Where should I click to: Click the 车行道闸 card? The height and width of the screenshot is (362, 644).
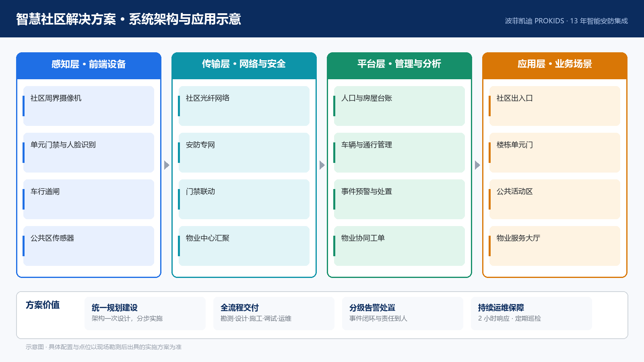tap(89, 199)
